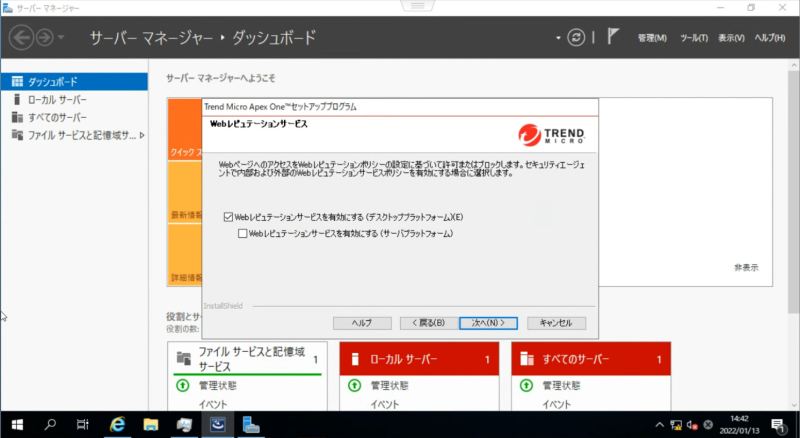The height and width of the screenshot is (438, 800).
Task: Open navigation history dropdown arrow
Action: (61, 37)
